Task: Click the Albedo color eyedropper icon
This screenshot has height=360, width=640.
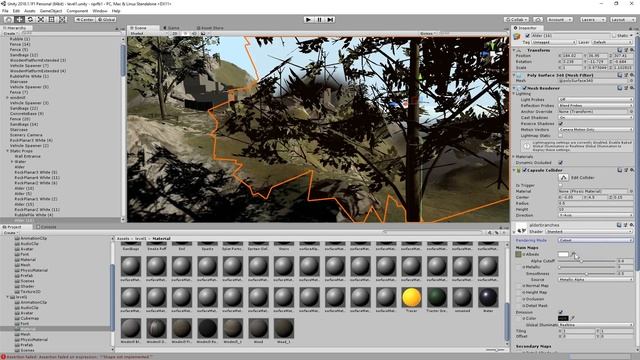Action: click(x=573, y=254)
